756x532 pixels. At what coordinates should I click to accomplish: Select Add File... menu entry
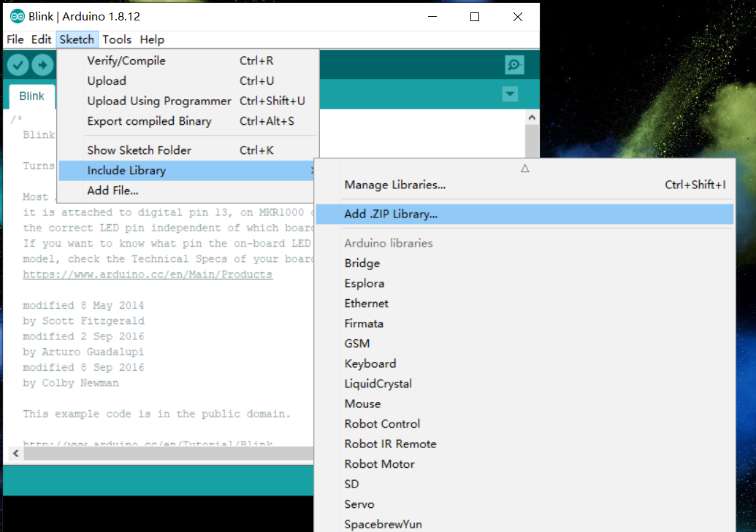pos(188,190)
